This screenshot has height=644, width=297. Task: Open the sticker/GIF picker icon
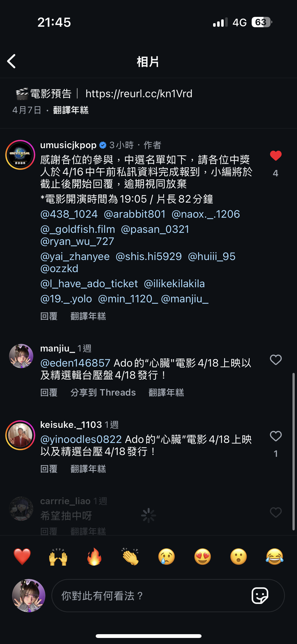[260, 596]
